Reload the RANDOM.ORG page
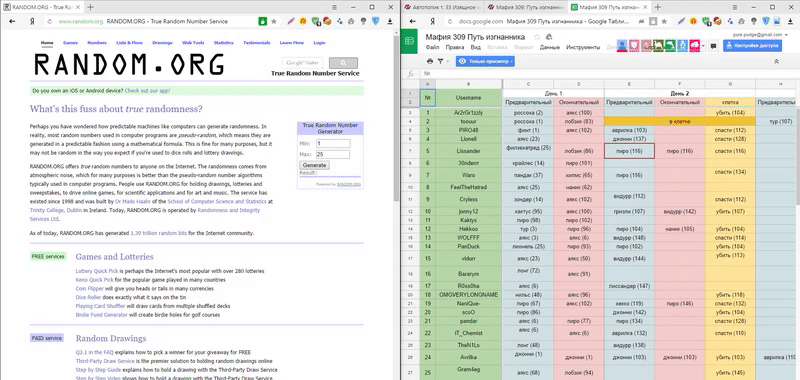The width and height of the screenshot is (800, 380). (x=49, y=21)
